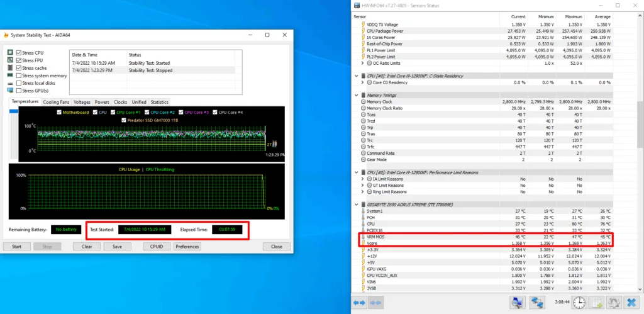The width and height of the screenshot is (644, 314).
Task: Toggle the CPU Core #1 graph checkbox
Action: pyautogui.click(x=113, y=112)
